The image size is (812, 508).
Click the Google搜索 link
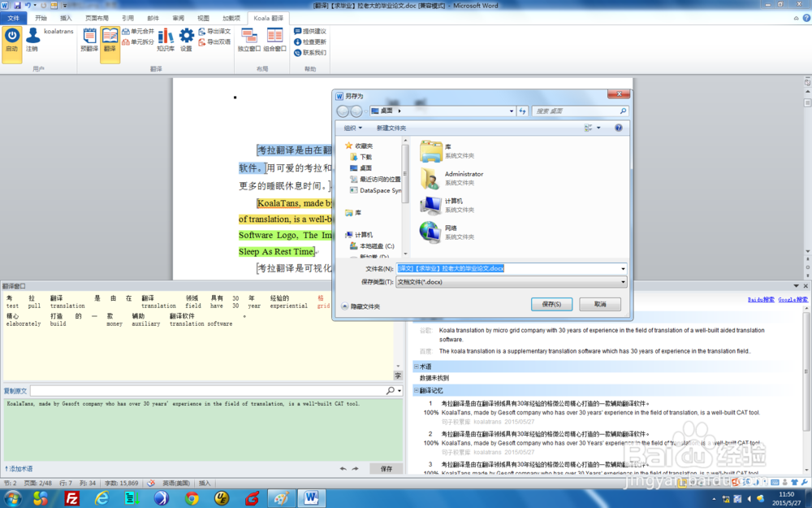[793, 300]
